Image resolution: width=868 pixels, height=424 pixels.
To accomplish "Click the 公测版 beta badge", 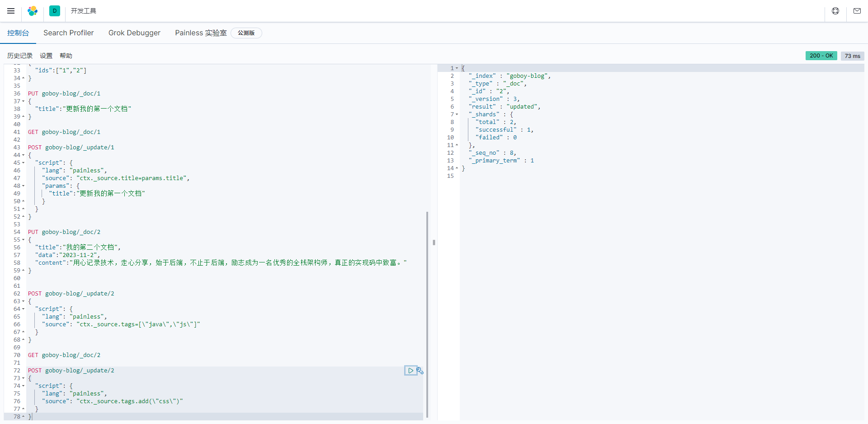I will 246,33.
